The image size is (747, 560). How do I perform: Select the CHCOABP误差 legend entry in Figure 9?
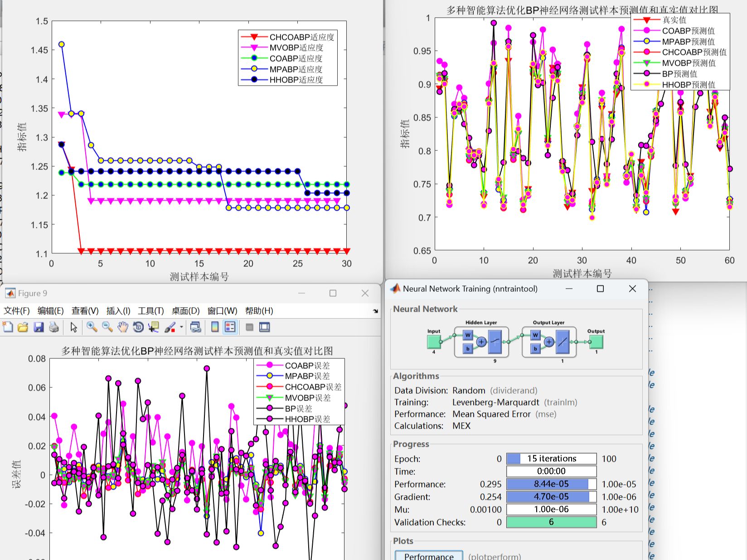pyautogui.click(x=299, y=387)
